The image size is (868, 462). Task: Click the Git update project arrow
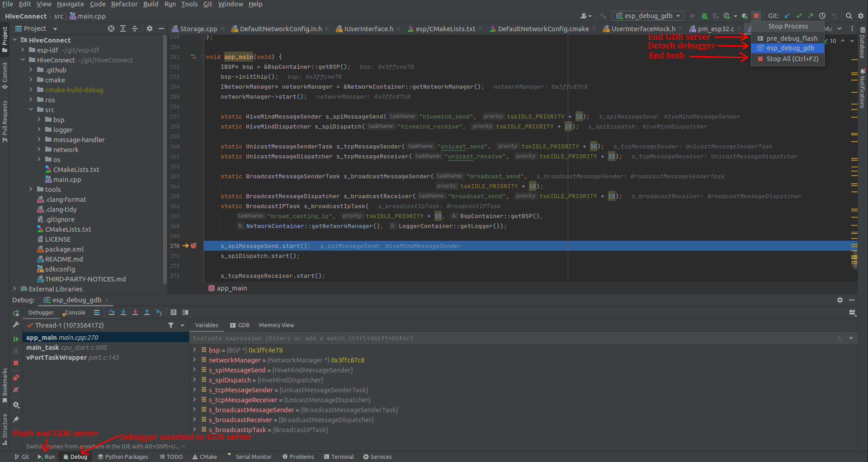click(x=787, y=16)
